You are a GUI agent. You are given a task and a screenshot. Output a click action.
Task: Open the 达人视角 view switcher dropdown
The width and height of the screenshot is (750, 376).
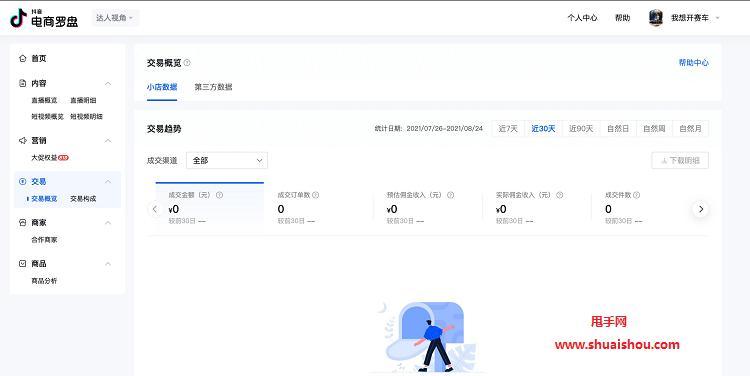(115, 18)
